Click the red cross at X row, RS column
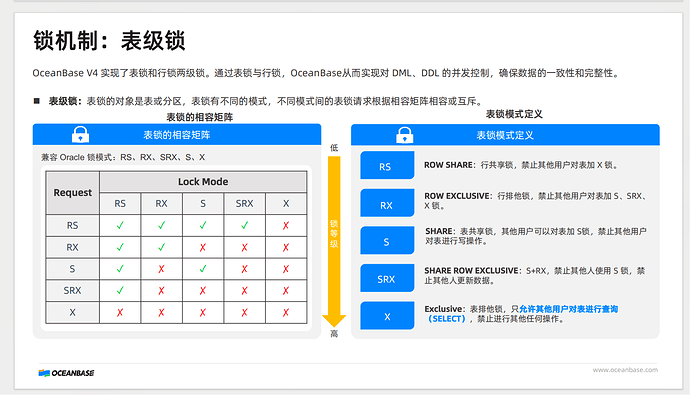Screen dimensions: 690x395 pos(120,312)
